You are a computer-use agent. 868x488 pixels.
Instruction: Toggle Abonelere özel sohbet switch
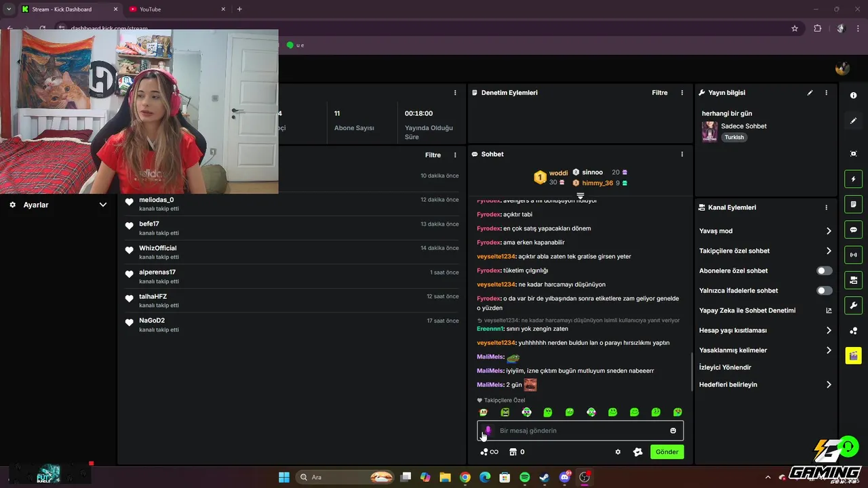coord(824,270)
